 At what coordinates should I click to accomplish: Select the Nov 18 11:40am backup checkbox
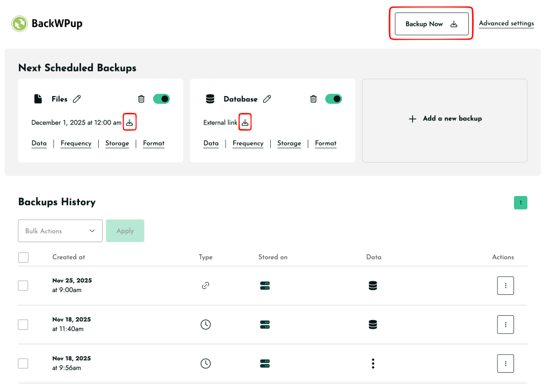click(x=23, y=324)
